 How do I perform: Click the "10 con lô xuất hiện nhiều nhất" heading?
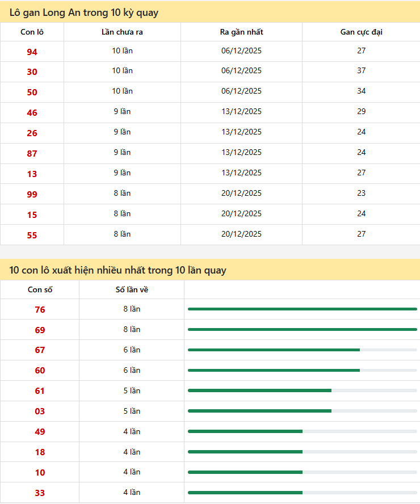tap(118, 270)
